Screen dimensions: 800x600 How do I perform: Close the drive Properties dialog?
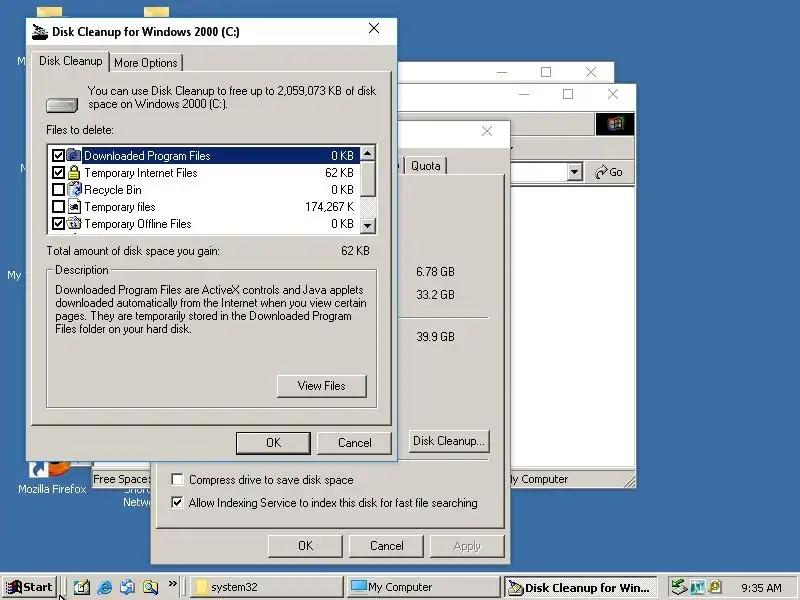[487, 131]
